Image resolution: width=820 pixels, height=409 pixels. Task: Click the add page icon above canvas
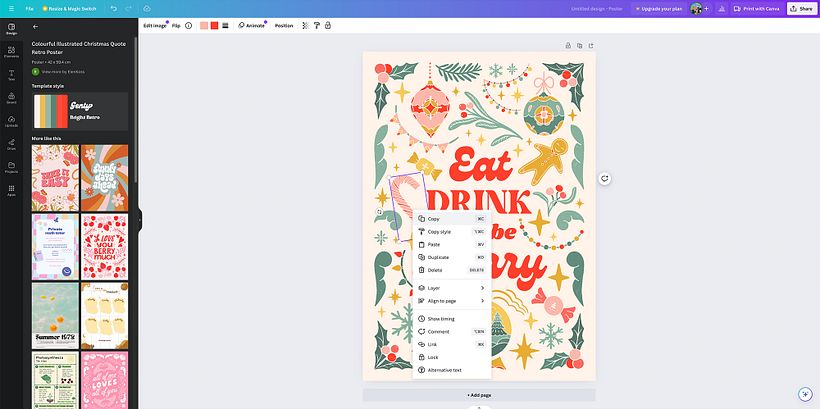pyautogui.click(x=591, y=46)
